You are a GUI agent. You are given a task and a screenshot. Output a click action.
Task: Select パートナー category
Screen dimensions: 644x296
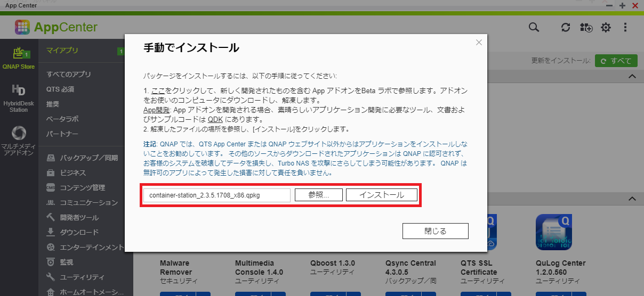[62, 133]
